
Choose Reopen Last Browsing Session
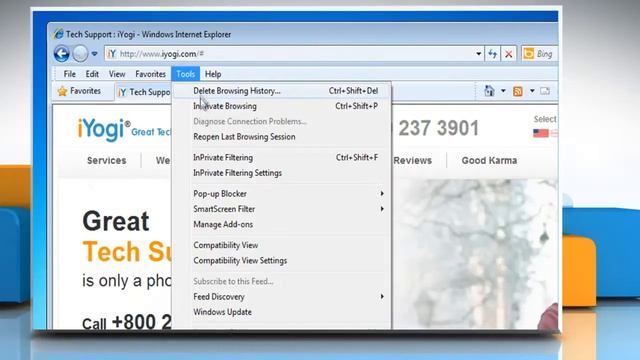282,137
